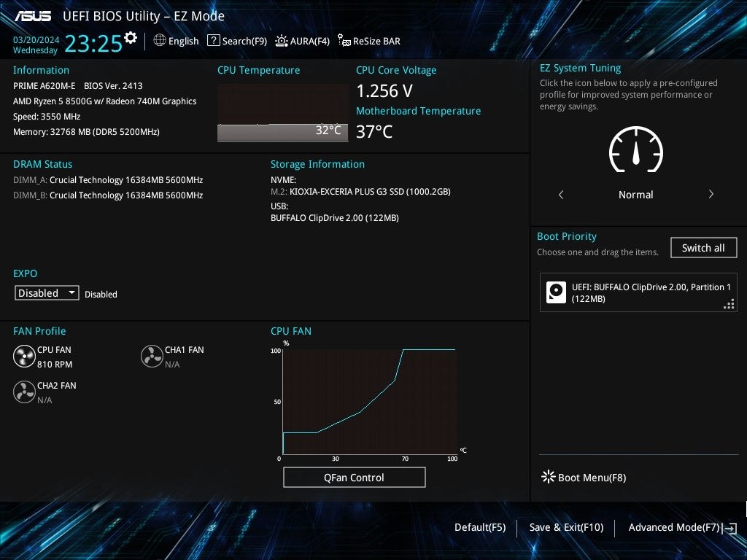Change language via English label
This screenshot has width=747, height=560.
coord(183,41)
